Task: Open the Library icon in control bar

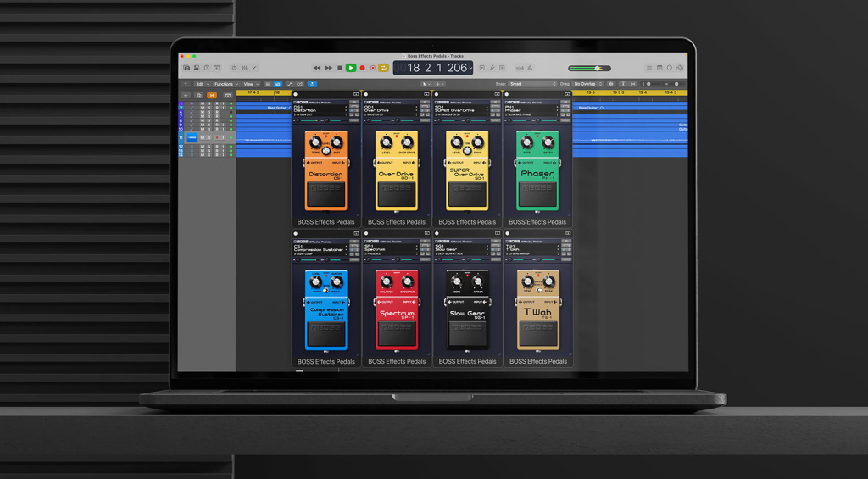Action: (186, 68)
